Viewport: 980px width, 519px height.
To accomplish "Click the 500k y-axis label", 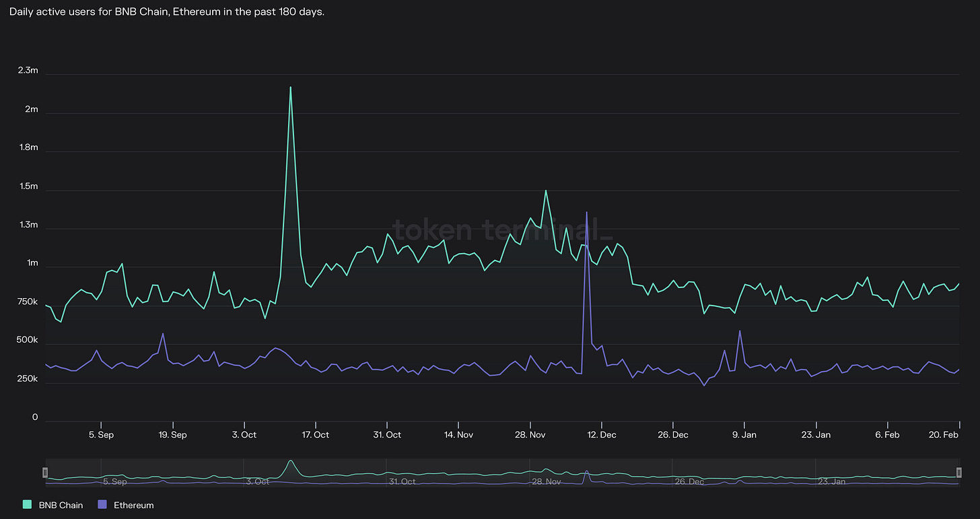I will (28, 341).
